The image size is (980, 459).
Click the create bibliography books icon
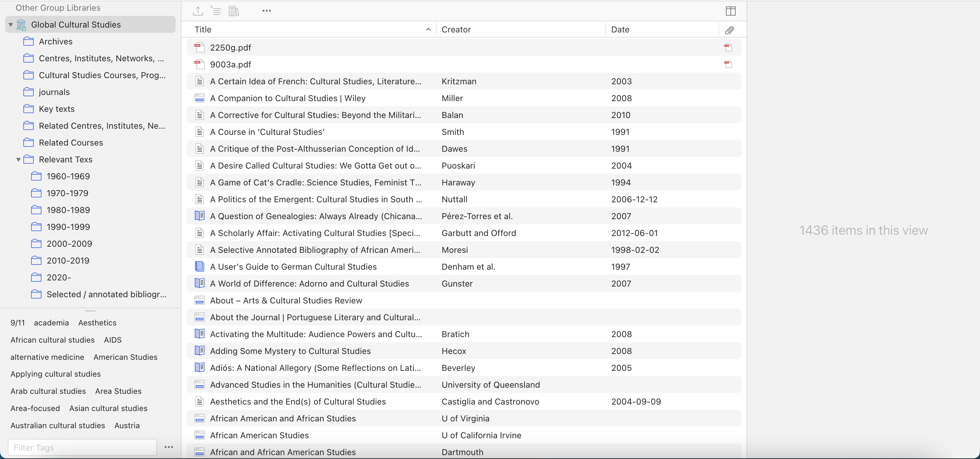(234, 11)
